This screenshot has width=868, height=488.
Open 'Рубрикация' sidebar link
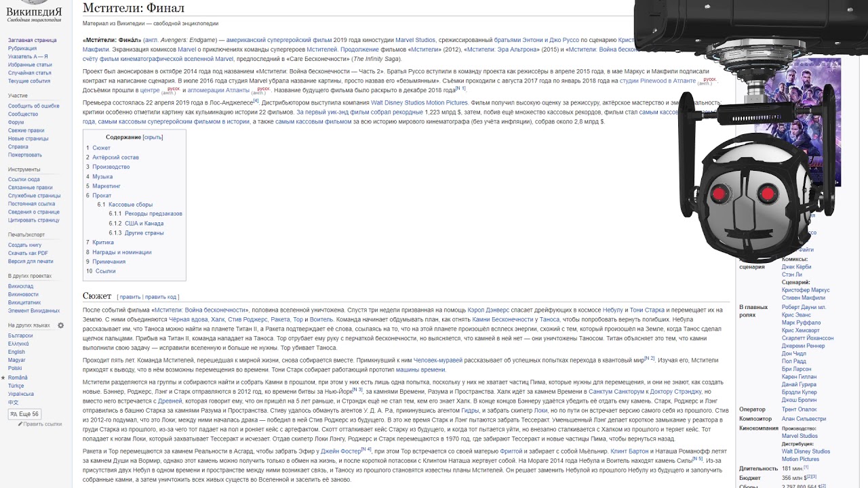tap(22, 49)
